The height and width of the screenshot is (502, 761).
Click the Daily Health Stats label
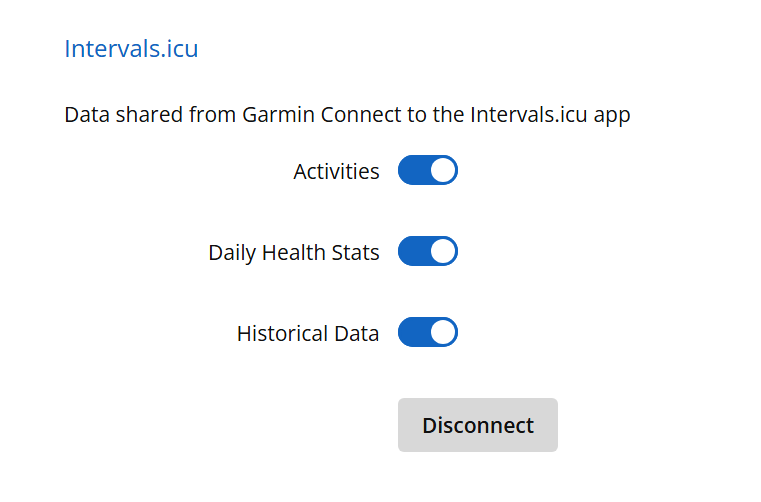pos(293,253)
